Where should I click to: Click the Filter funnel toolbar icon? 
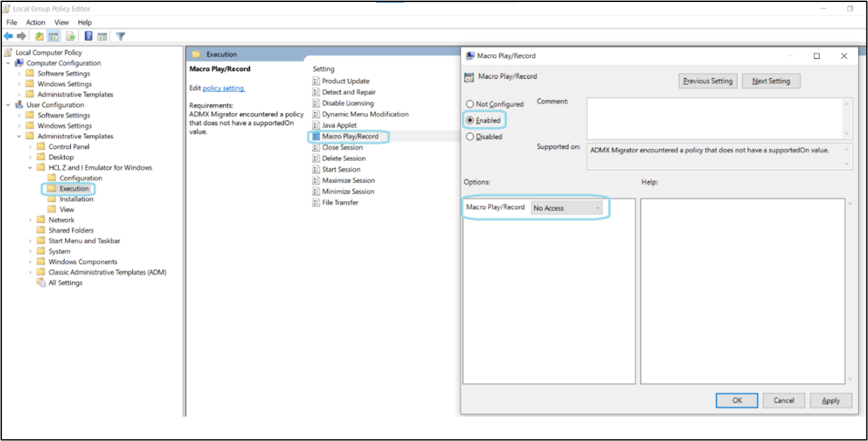click(121, 36)
